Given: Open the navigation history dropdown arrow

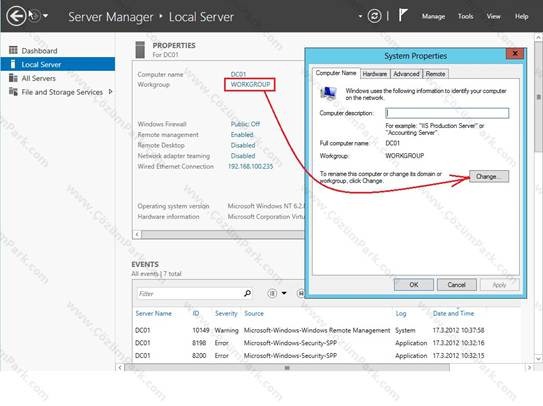Looking at the screenshot, I should tap(45, 16).
